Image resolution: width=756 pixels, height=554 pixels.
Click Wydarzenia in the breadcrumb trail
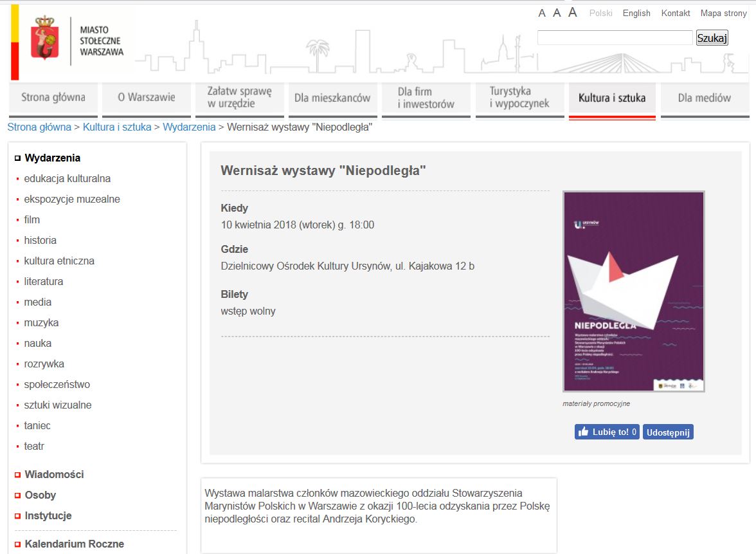tap(189, 127)
